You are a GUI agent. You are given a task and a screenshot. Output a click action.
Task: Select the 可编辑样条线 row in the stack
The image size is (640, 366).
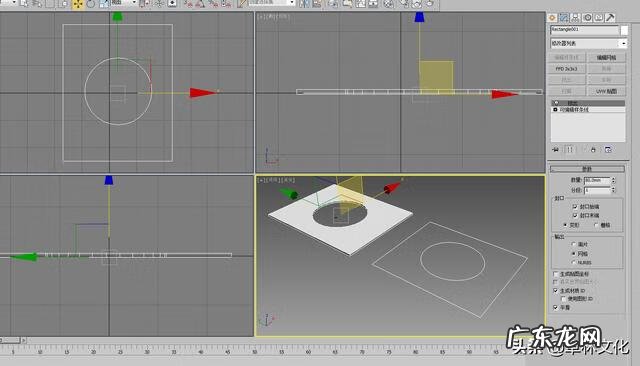pos(588,110)
